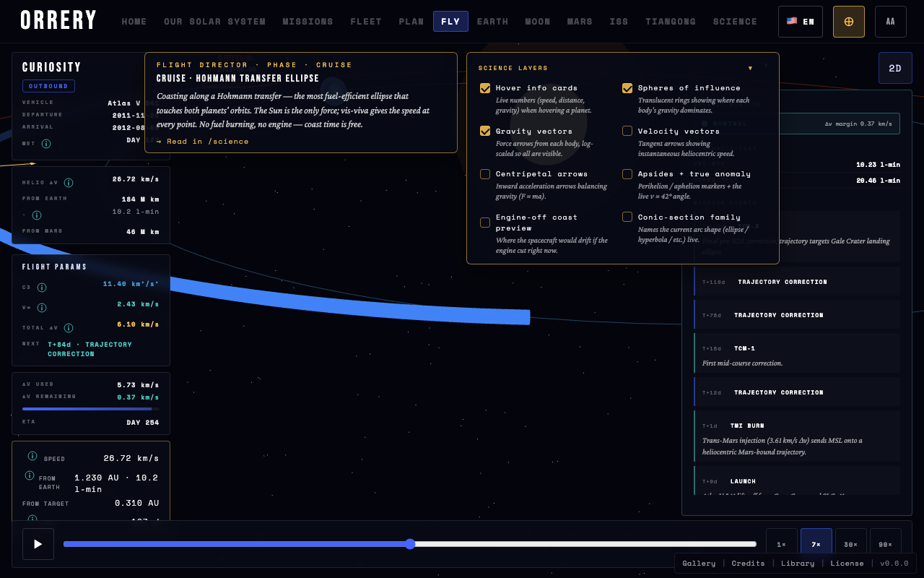
Task: Switch view with the 2D toggle
Action: pyautogui.click(x=895, y=68)
